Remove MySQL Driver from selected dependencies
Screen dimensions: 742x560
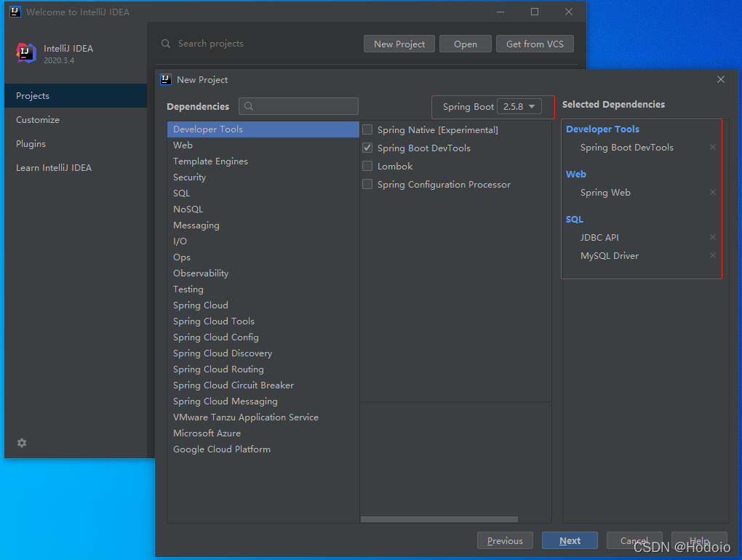[x=713, y=255]
